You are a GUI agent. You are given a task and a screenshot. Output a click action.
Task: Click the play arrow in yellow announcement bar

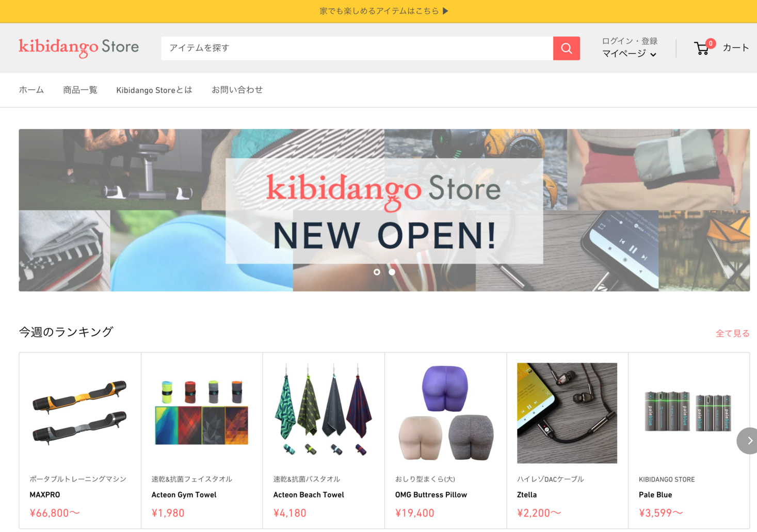(445, 11)
